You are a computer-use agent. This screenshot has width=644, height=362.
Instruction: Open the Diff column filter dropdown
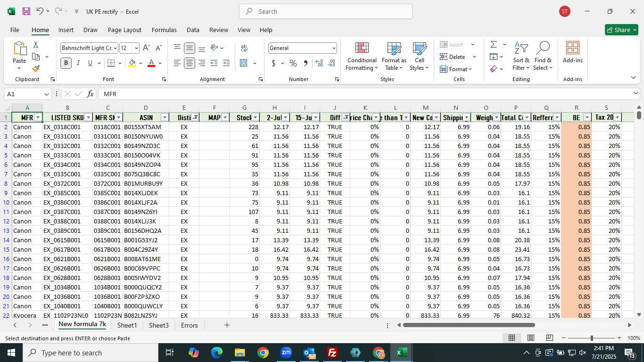pos(346,117)
